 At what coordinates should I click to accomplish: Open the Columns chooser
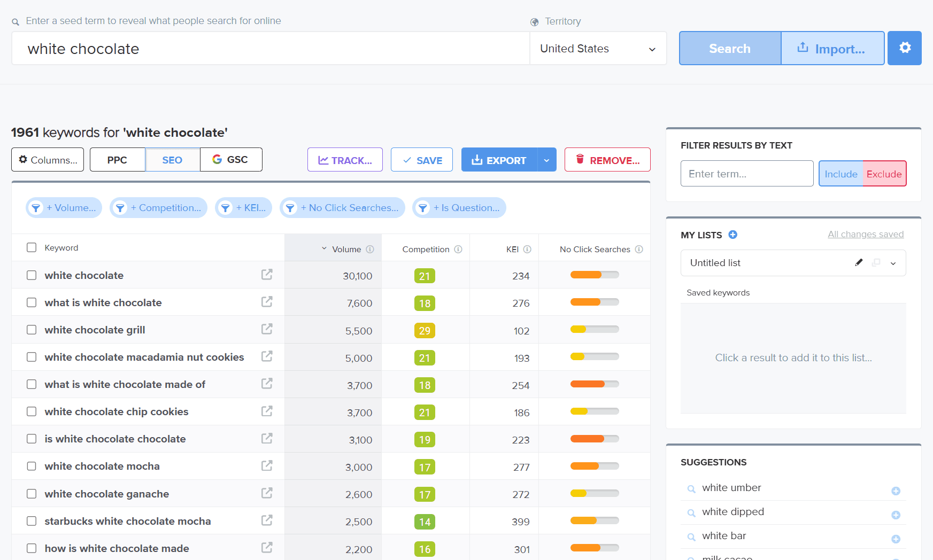click(x=48, y=160)
